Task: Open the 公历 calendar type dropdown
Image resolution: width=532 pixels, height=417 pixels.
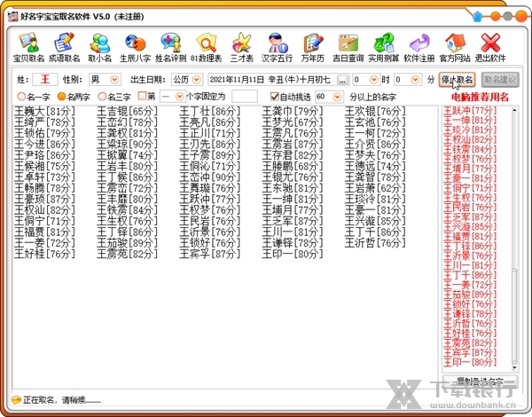Action: 197,80
